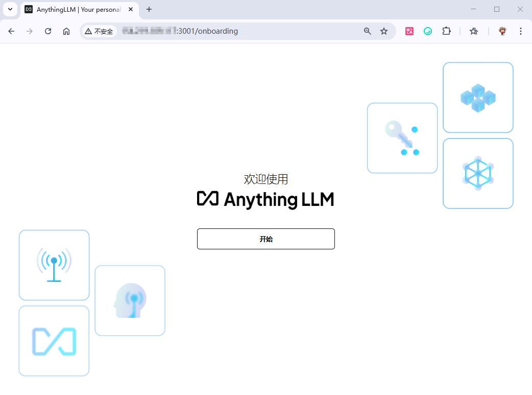View the 不安全 site security info
The height and width of the screenshot is (395, 532).
click(x=99, y=31)
